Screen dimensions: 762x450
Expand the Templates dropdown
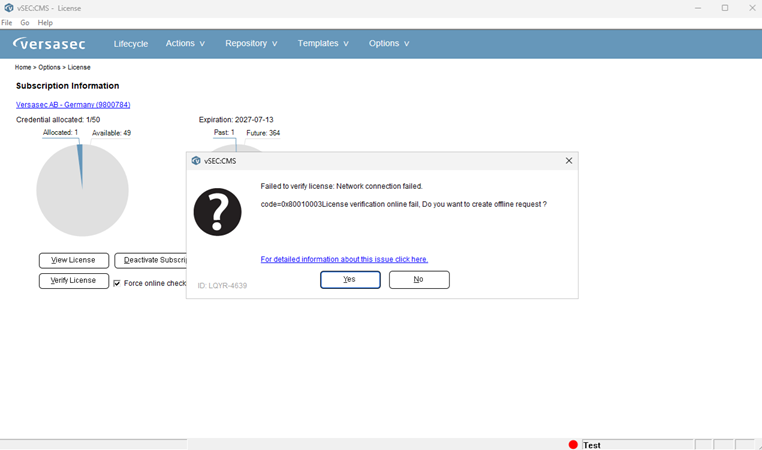[x=323, y=43]
